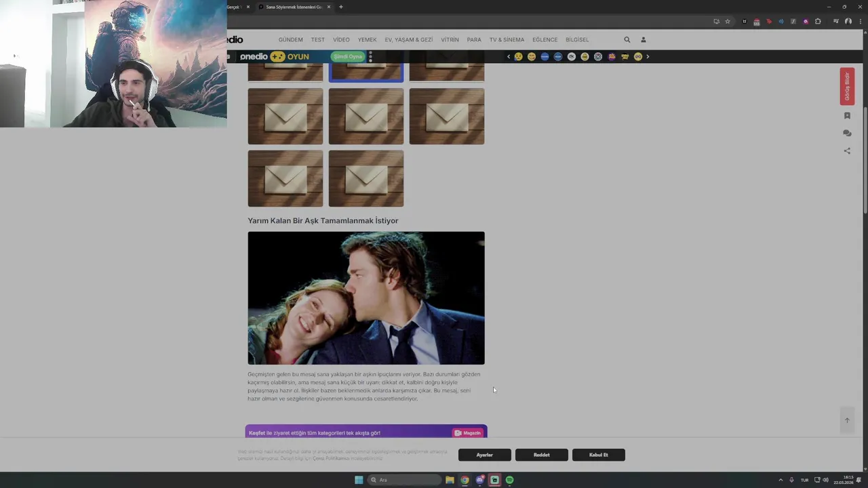Open Windows notification center icon
This screenshot has height=488, width=868.
tap(859, 480)
